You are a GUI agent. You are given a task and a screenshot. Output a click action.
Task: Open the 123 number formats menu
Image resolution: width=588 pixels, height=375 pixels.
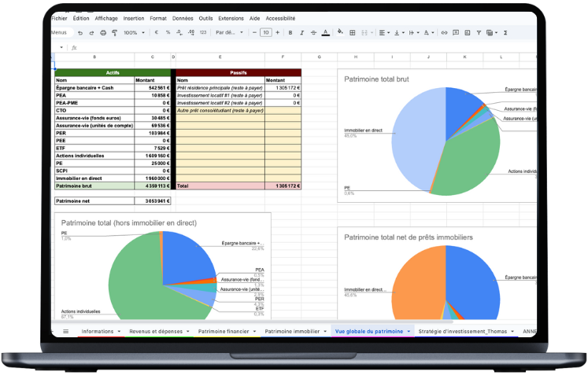coord(203,32)
